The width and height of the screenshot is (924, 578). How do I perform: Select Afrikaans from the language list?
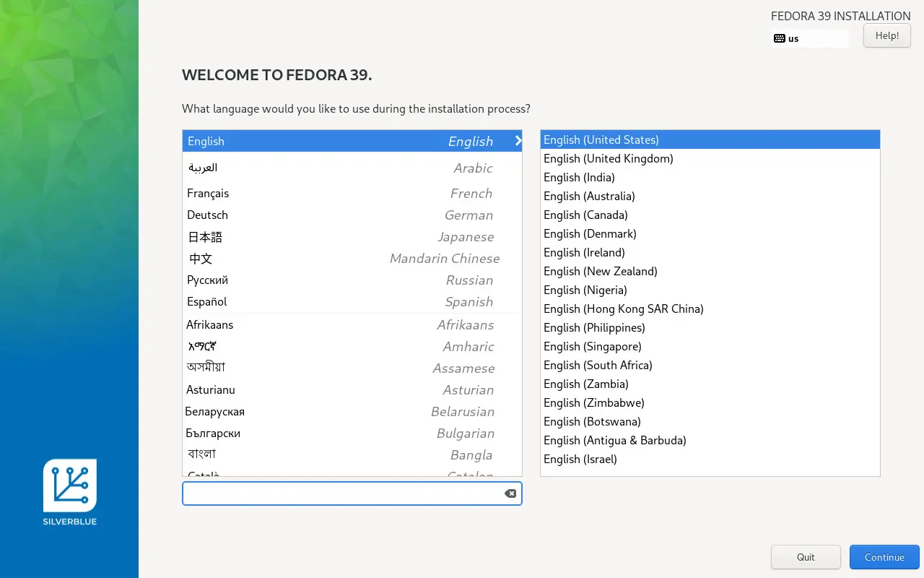click(x=352, y=324)
